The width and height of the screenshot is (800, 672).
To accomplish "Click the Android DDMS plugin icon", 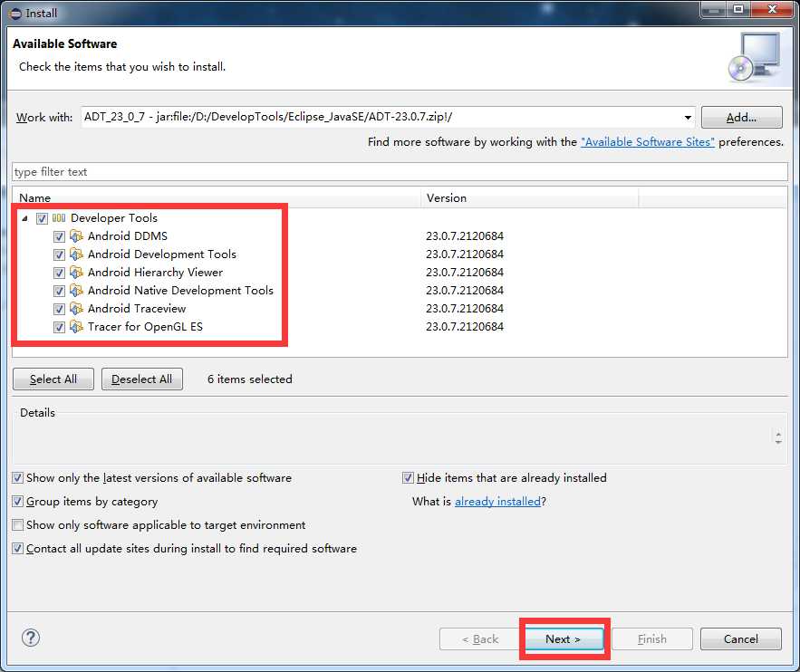I will click(x=76, y=236).
